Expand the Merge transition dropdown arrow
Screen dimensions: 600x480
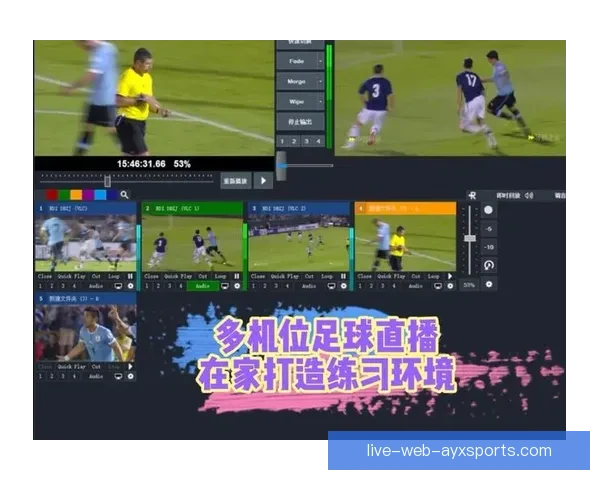(x=320, y=81)
